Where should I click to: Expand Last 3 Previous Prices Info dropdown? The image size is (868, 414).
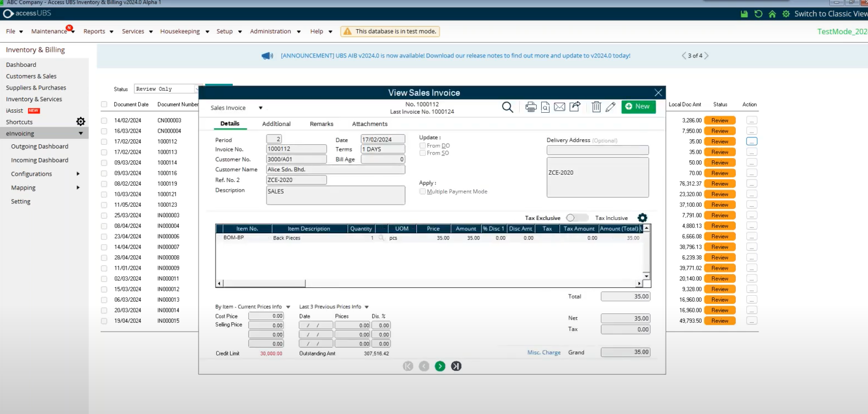tap(367, 307)
